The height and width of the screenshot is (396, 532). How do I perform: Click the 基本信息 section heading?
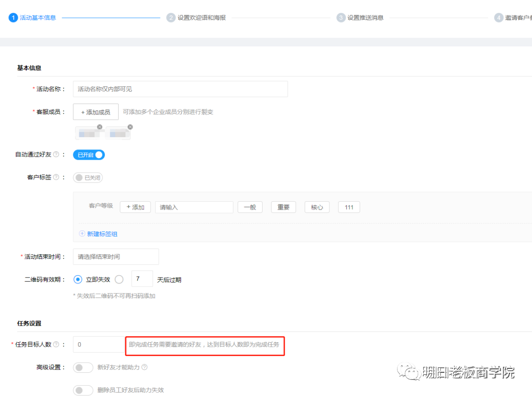coord(29,68)
